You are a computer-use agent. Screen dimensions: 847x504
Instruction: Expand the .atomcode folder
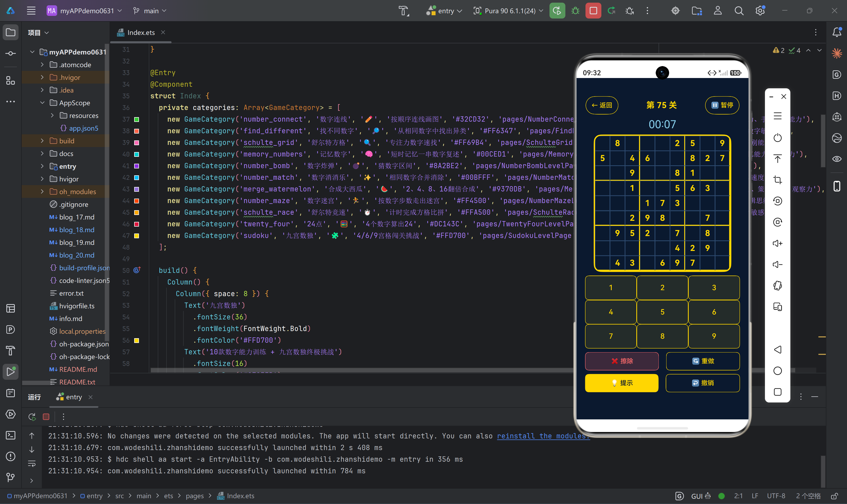(x=42, y=65)
